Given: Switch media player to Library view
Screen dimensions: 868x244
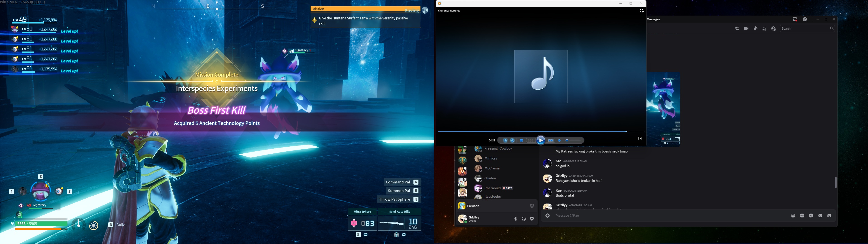Looking at the screenshot, I should click(642, 11).
